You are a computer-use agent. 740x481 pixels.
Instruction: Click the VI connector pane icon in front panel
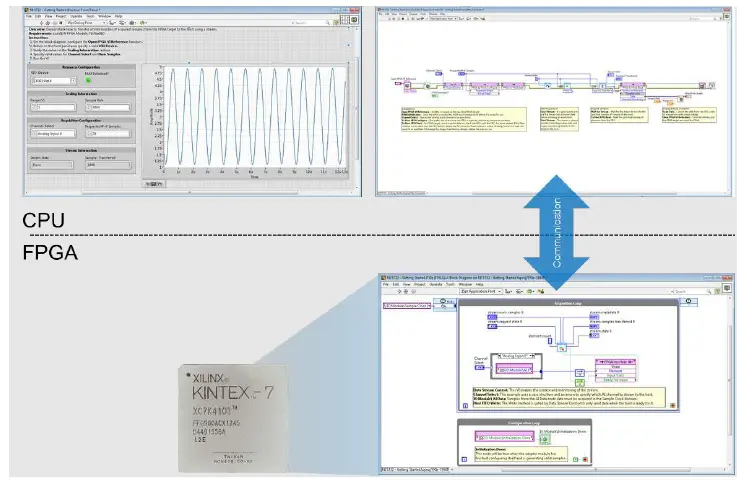pos(345,24)
